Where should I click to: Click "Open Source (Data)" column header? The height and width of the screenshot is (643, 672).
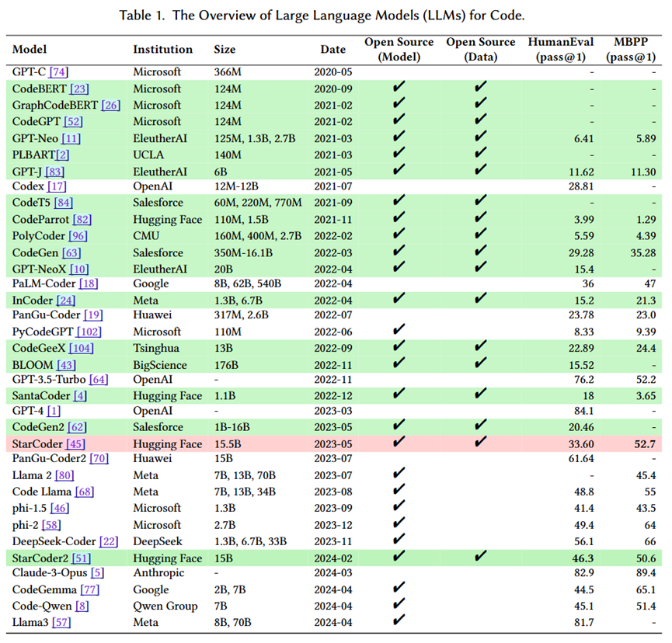point(480,49)
